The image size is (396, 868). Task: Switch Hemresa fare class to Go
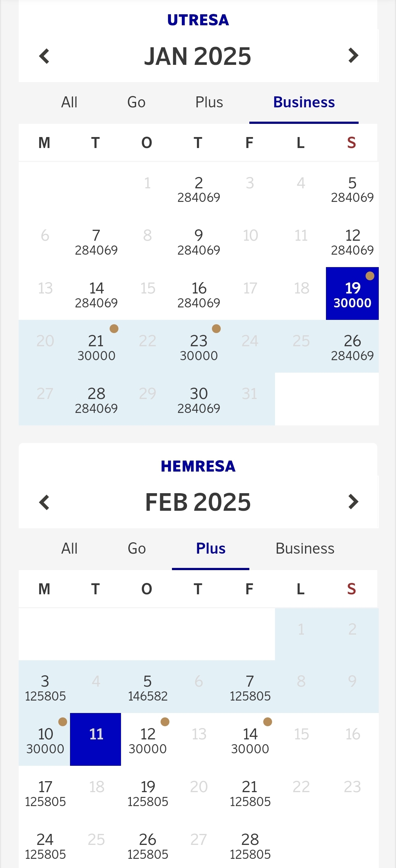(x=137, y=548)
